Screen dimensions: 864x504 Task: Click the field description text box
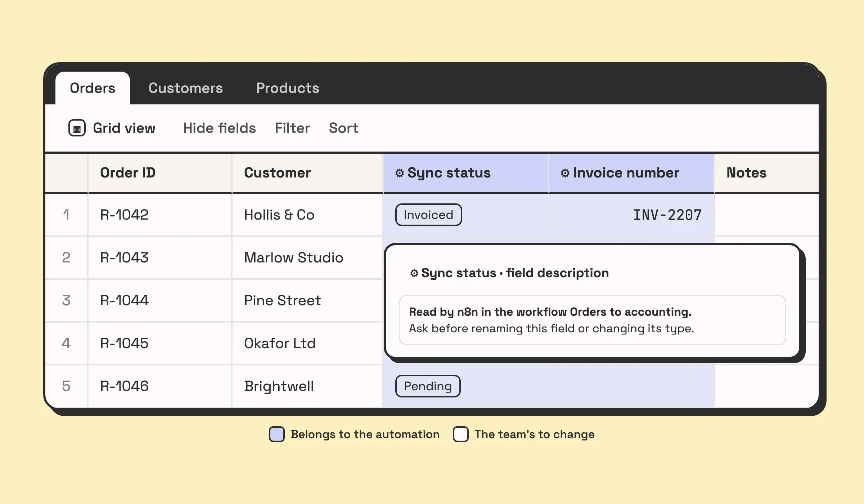[592, 320]
